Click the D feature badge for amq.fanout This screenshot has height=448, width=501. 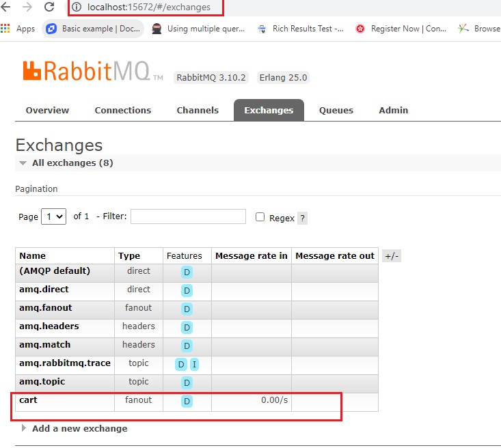pyautogui.click(x=187, y=309)
